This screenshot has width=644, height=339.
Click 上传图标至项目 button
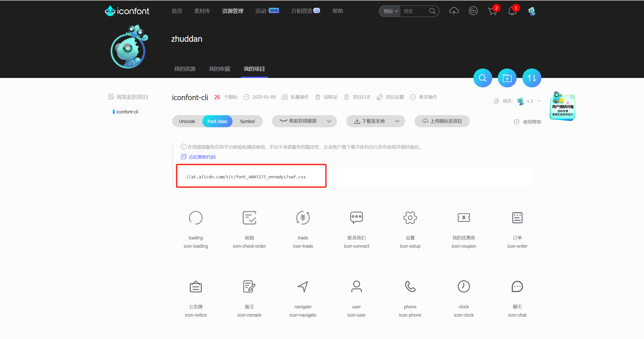[x=442, y=121]
